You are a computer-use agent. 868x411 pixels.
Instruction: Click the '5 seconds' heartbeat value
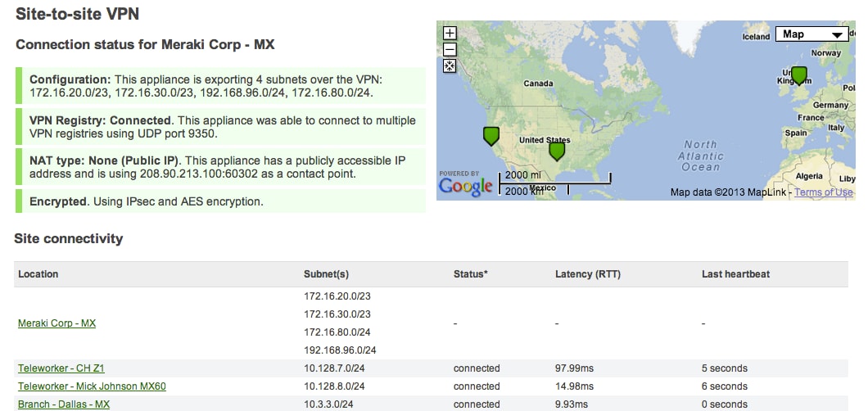pyautogui.click(x=725, y=368)
